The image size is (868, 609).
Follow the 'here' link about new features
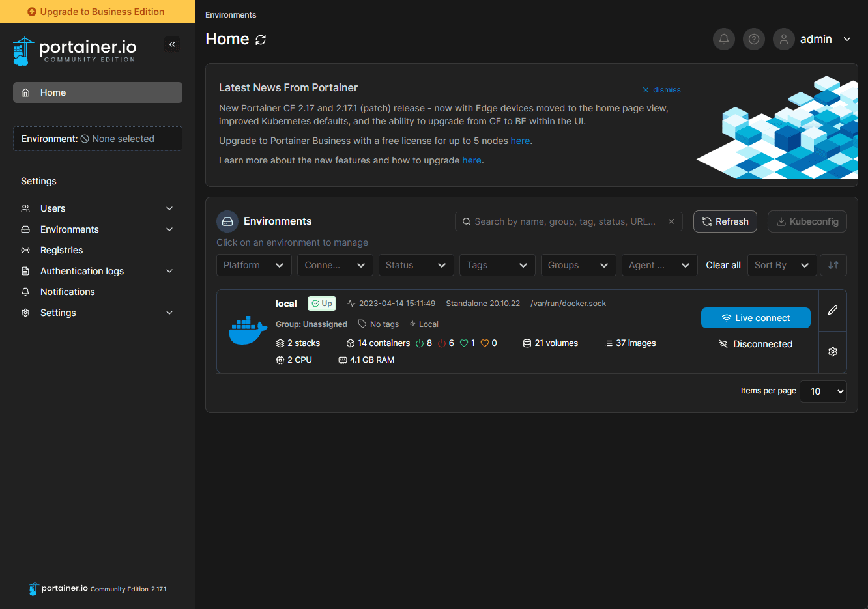pyautogui.click(x=472, y=160)
